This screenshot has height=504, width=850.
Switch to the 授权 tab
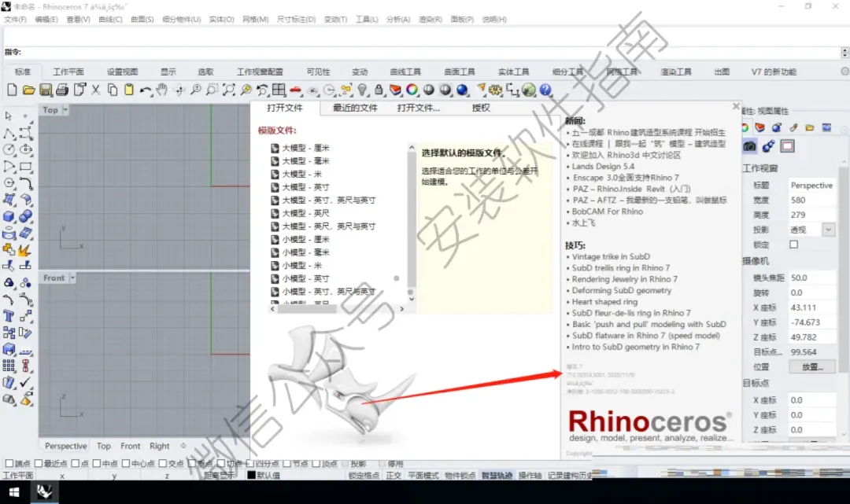481,108
